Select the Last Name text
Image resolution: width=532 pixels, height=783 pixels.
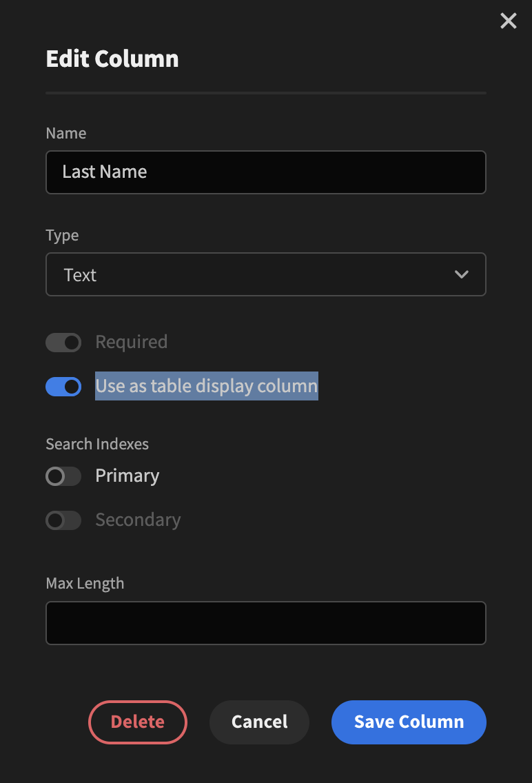pos(104,172)
